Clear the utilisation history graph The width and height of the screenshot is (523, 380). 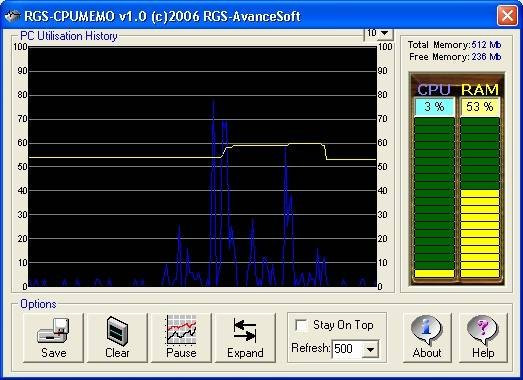click(117, 338)
